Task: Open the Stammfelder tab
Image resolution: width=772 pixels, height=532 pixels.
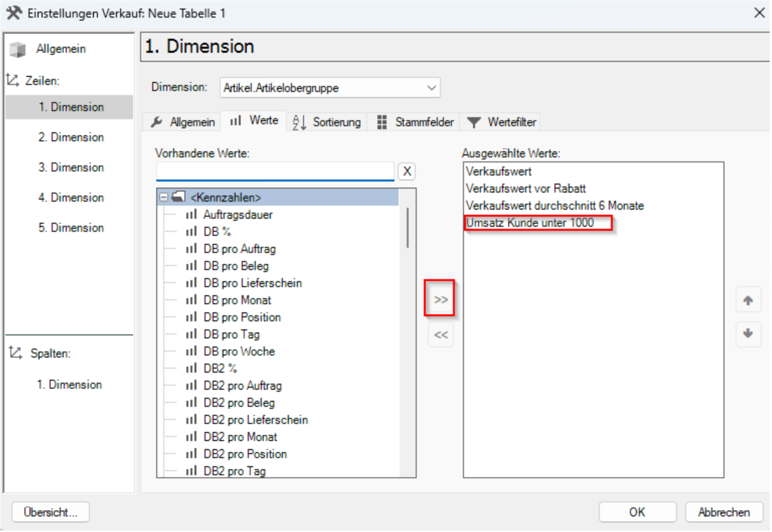Action: point(415,122)
